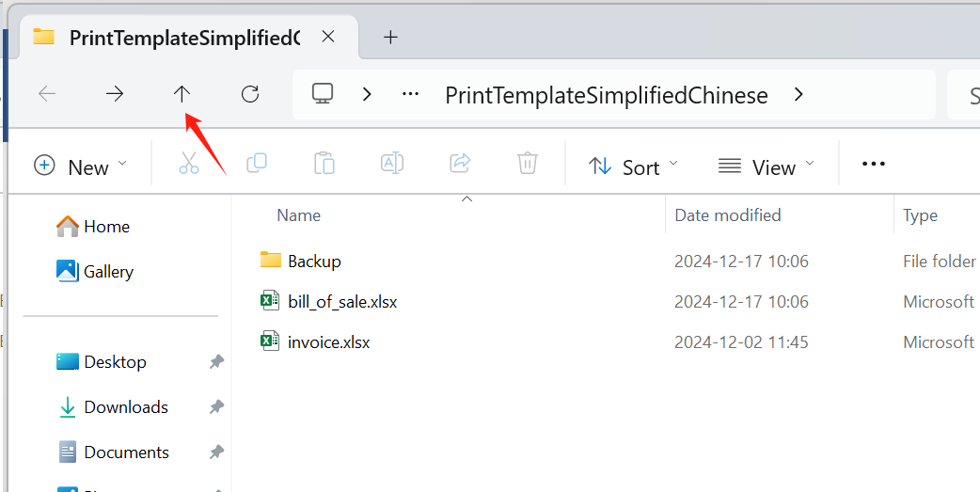The width and height of the screenshot is (980, 492).
Task: Click the Share icon
Action: click(x=460, y=164)
